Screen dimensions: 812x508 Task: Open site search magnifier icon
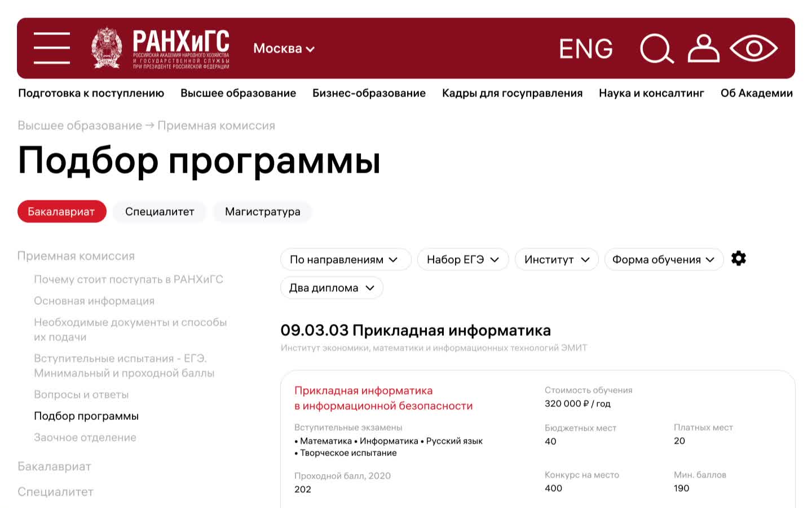(x=657, y=49)
